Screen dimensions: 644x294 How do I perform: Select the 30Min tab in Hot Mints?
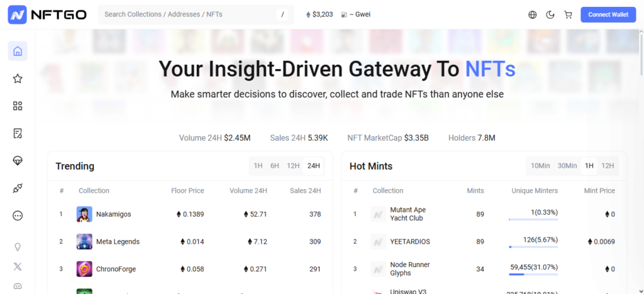coord(567,166)
